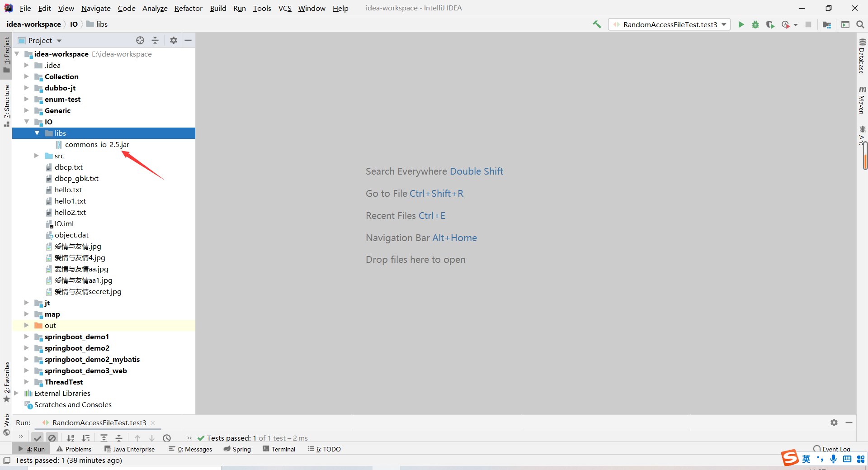The image size is (868, 470).
Task: Open the Ant side panel
Action: 862,135
